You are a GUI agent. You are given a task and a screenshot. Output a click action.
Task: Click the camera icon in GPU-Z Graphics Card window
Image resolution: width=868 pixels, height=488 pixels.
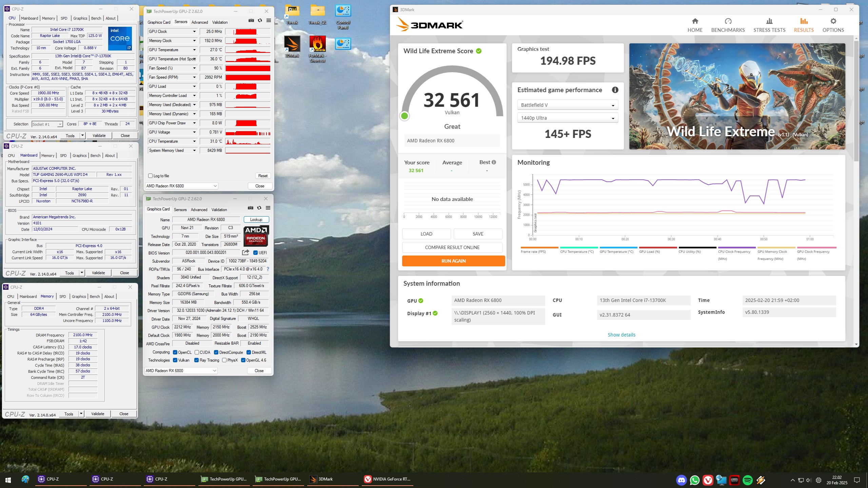point(250,208)
